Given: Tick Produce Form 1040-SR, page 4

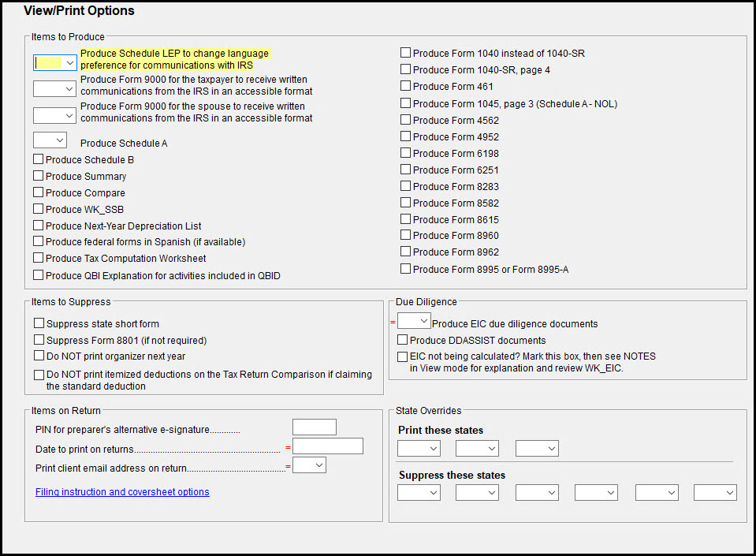Looking at the screenshot, I should click(x=406, y=69).
